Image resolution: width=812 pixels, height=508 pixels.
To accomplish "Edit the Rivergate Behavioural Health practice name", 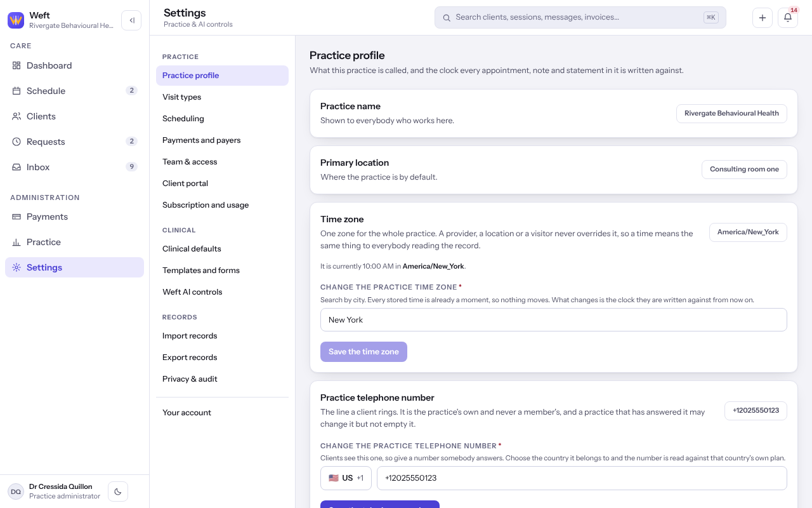I will point(731,114).
